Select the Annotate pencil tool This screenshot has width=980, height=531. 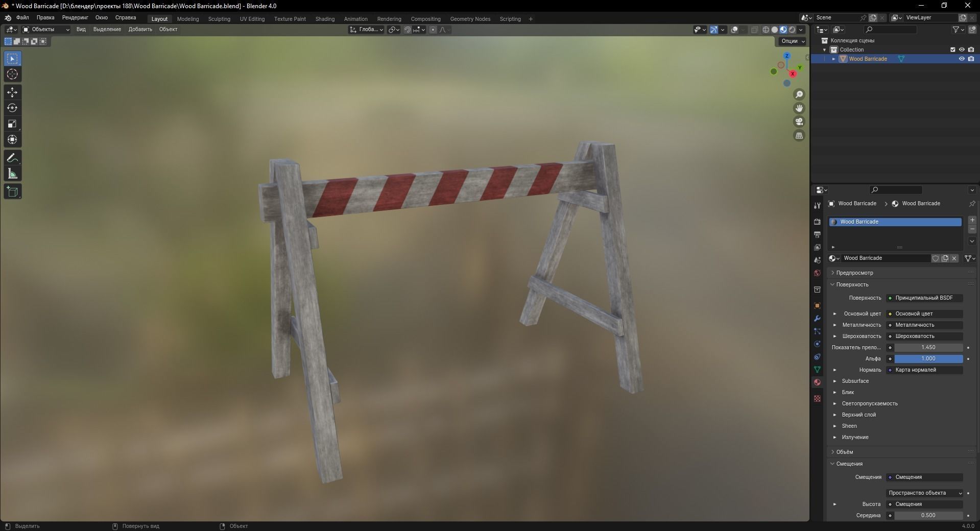(12, 158)
